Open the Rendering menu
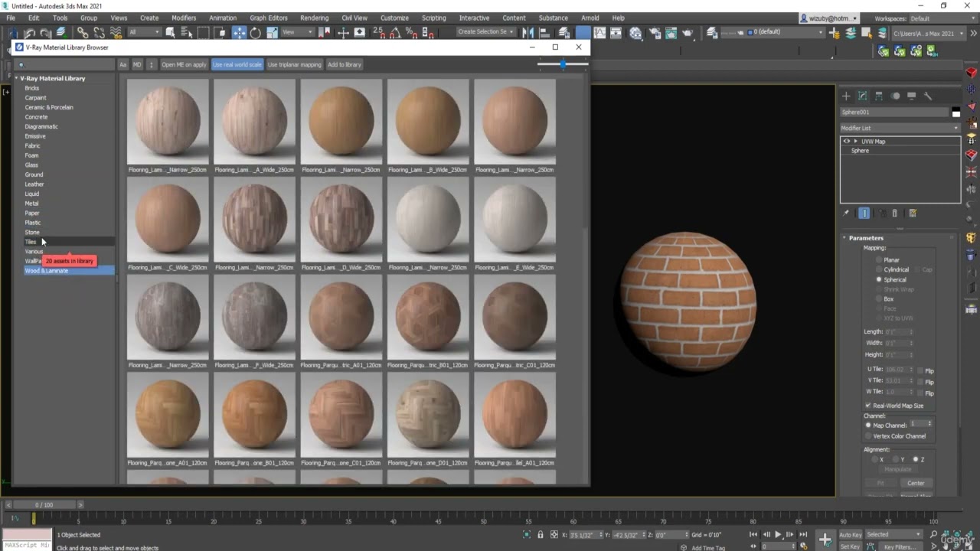The height and width of the screenshot is (551, 980). (314, 18)
